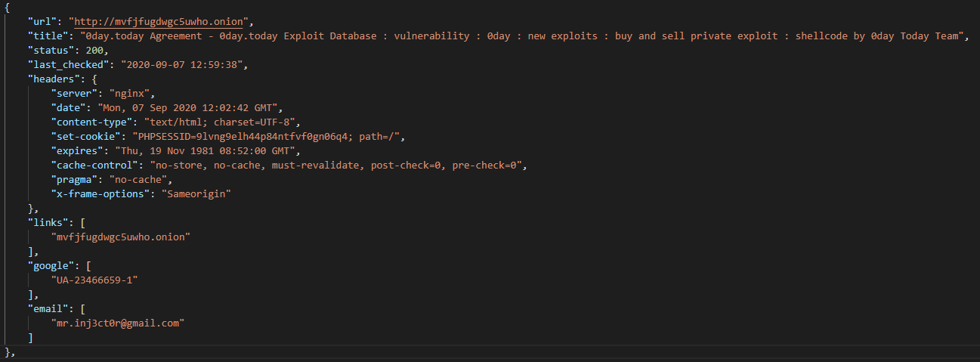
Task: Select the "status" key
Action: [51, 50]
